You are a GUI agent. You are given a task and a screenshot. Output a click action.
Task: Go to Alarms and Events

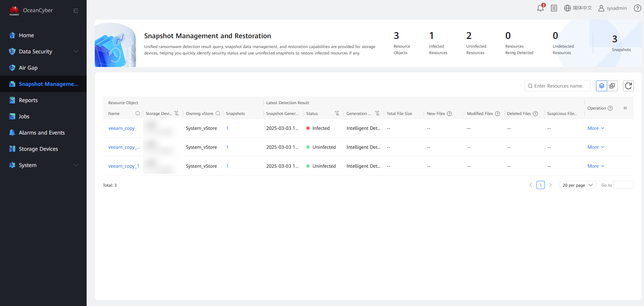42,133
